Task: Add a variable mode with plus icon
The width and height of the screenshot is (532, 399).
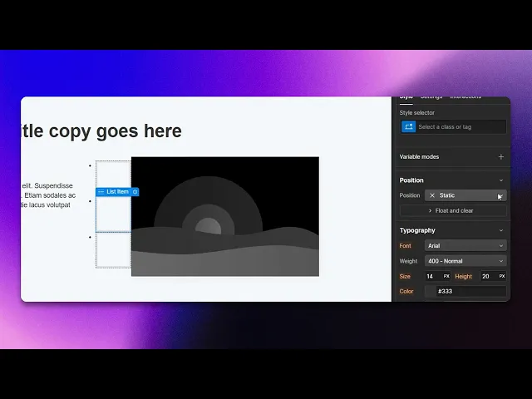Action: [500, 157]
